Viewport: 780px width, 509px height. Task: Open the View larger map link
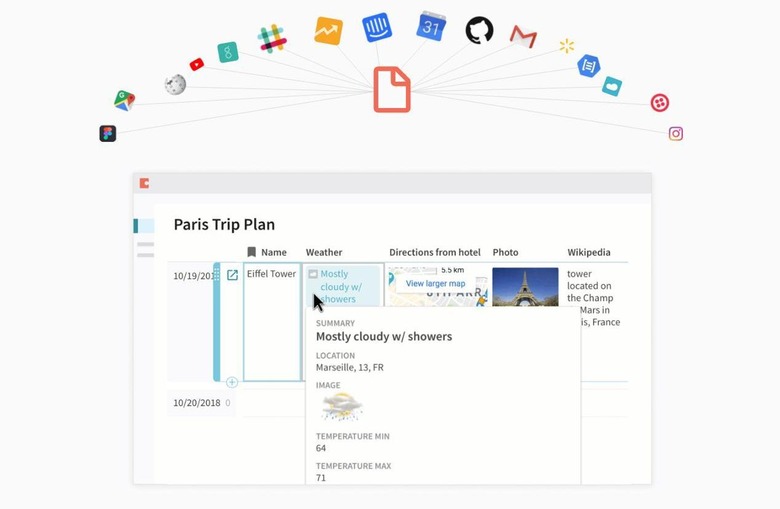click(x=435, y=284)
